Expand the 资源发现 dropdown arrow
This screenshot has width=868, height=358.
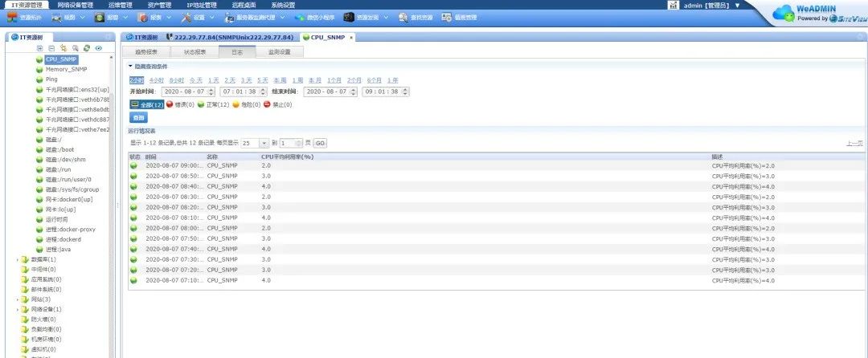387,18
